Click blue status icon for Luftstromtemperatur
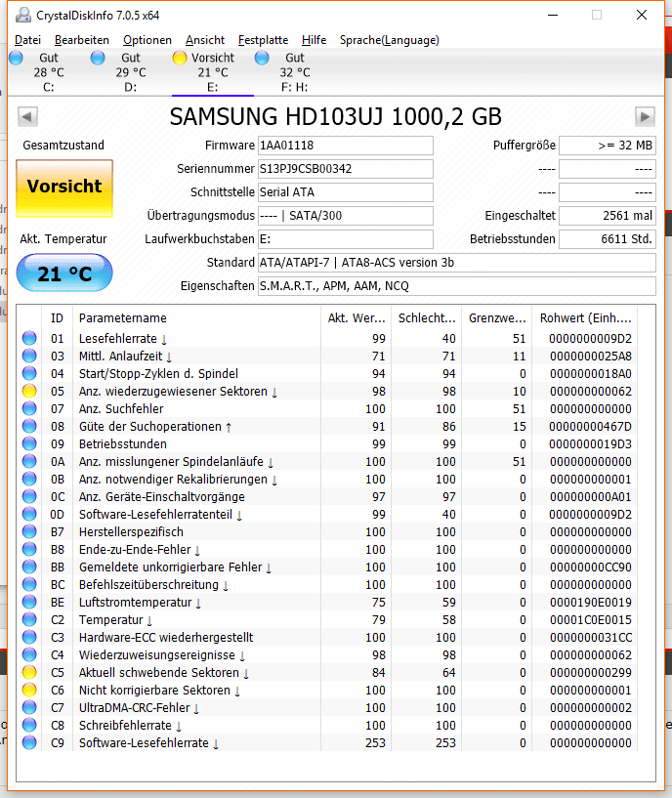672x798 pixels. (x=29, y=602)
